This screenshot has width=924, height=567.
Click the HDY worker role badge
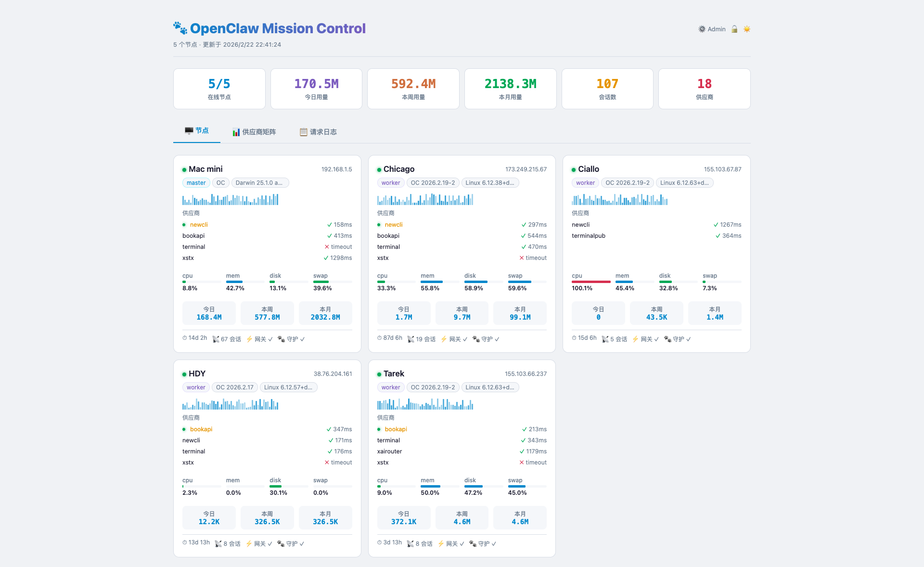click(x=196, y=387)
